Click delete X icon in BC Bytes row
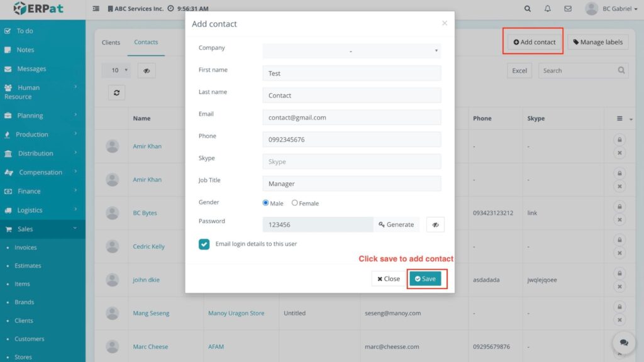Screen dimensions: 644x362 (x=619, y=219)
